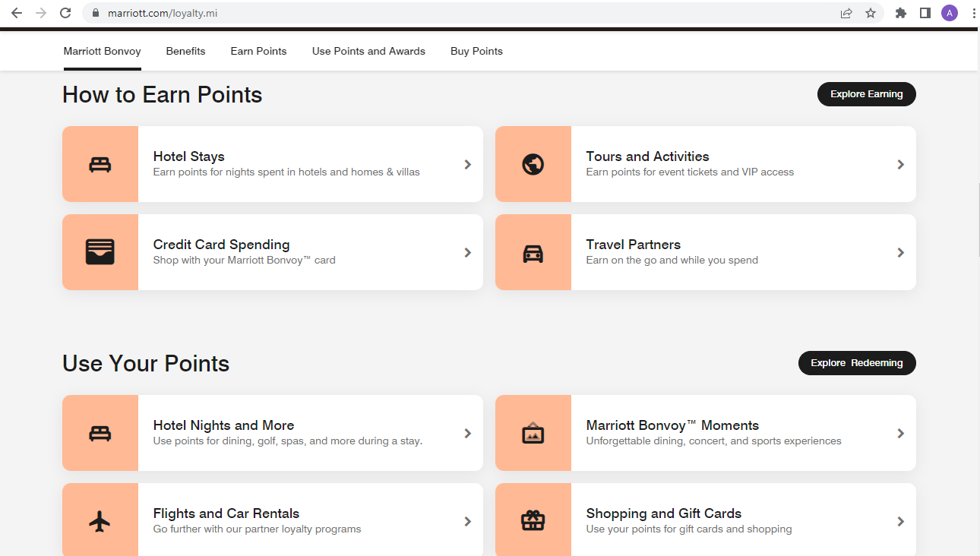
Task: Open the extensions puzzle icon
Action: point(901,13)
